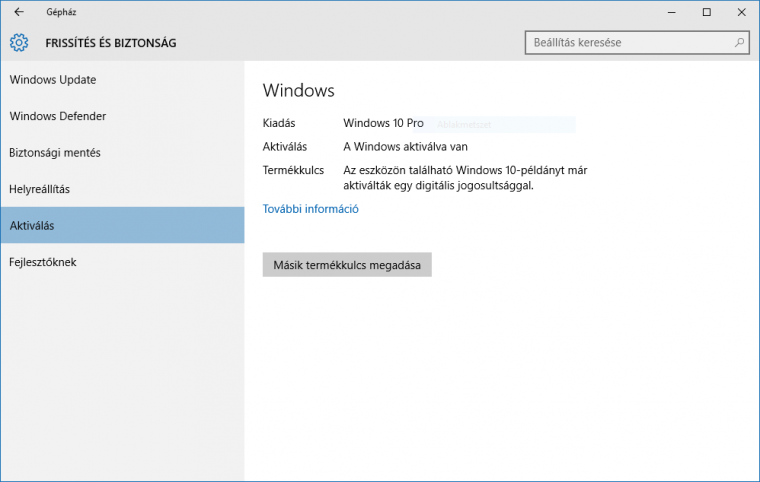Click the digital entitlement description text
This screenshot has height=482, width=760.
point(465,178)
